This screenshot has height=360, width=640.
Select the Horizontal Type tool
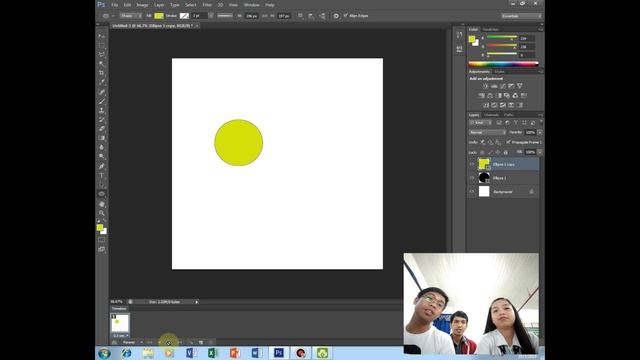coord(102,176)
